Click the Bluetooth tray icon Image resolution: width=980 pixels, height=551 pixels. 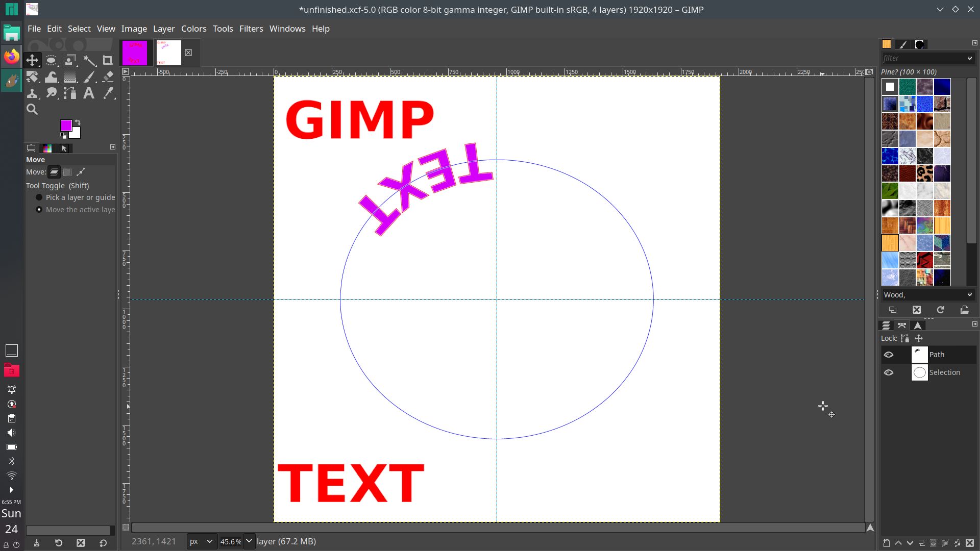tap(11, 461)
